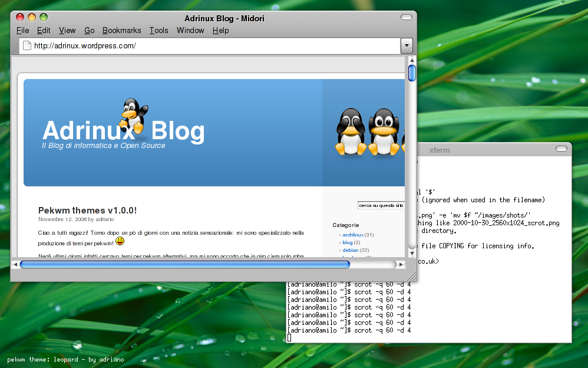The height and width of the screenshot is (368, 588).
Task: Click the pill button in xterm's title bar
Action: click(x=561, y=149)
